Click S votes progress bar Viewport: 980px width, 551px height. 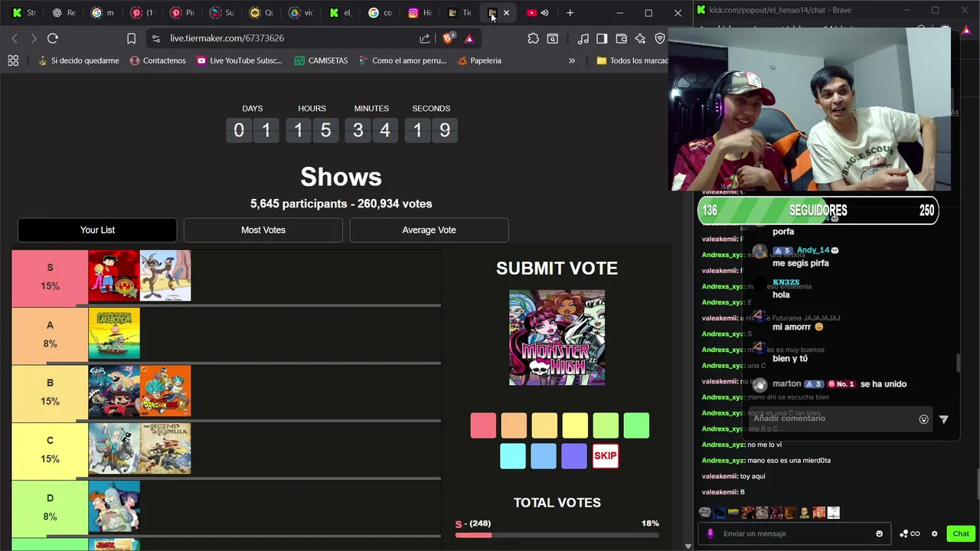pos(557,535)
